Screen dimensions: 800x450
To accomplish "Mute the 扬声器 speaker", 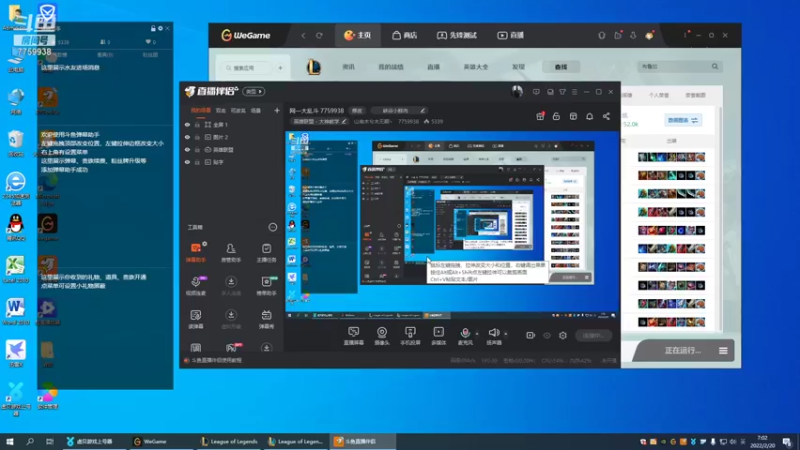I will pos(493,335).
